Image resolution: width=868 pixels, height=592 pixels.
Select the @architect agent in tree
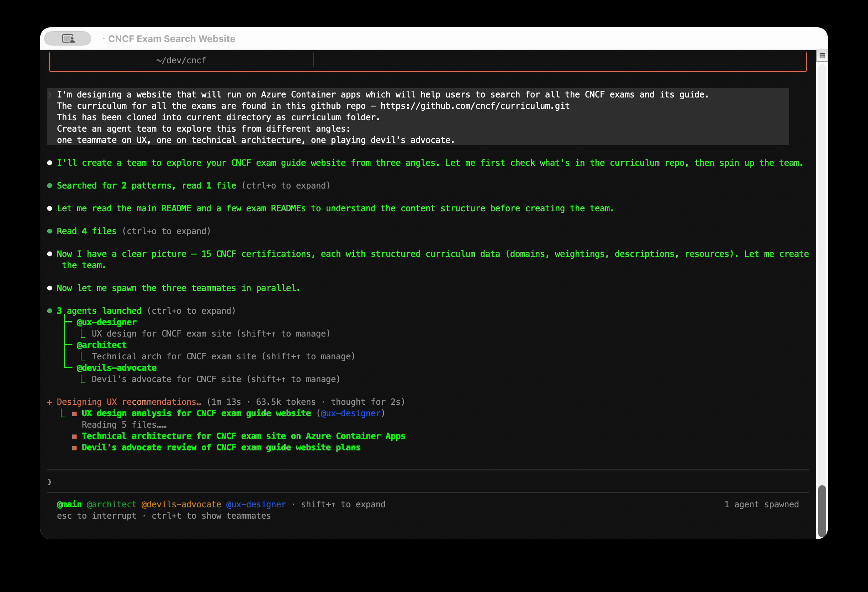coord(101,345)
